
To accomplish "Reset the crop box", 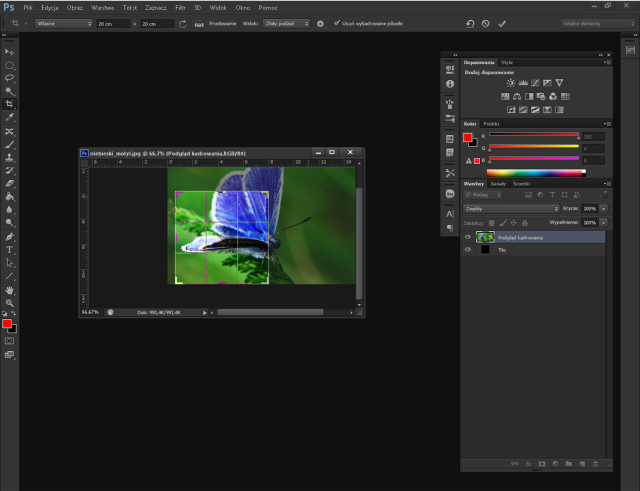I will (x=470, y=24).
